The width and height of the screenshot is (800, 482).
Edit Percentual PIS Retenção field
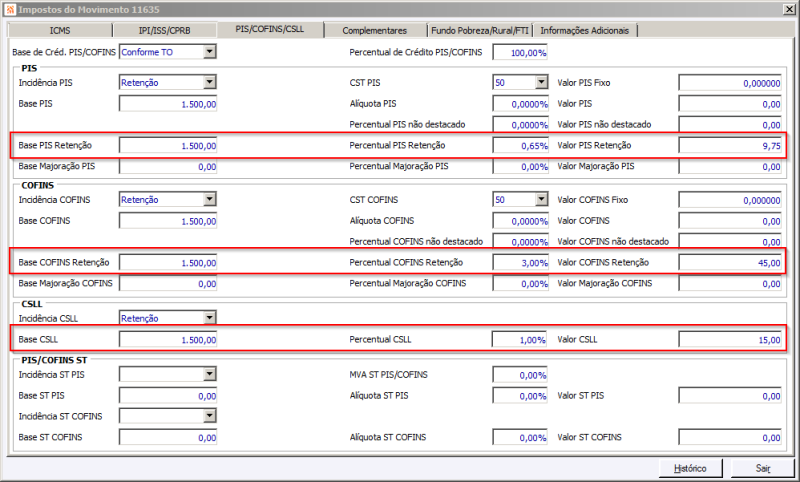[520, 146]
